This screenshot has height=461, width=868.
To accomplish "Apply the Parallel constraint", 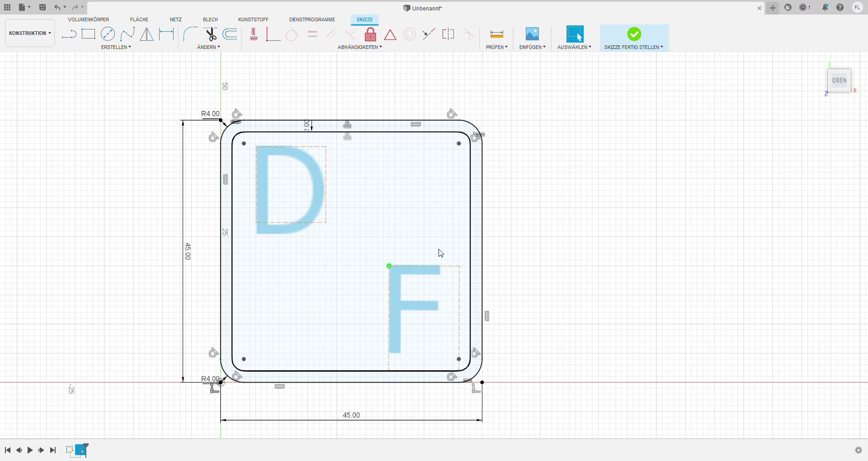I will [x=332, y=34].
